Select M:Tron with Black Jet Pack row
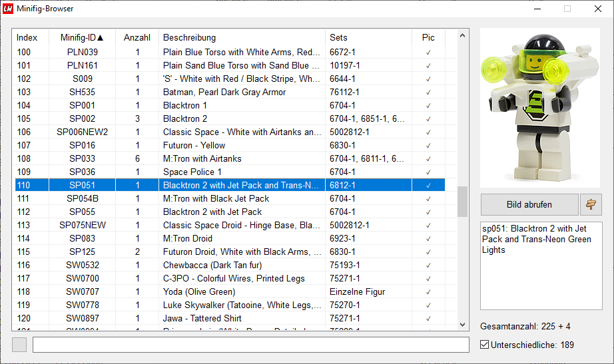Viewport: 614px width, 364px height. tap(230, 198)
